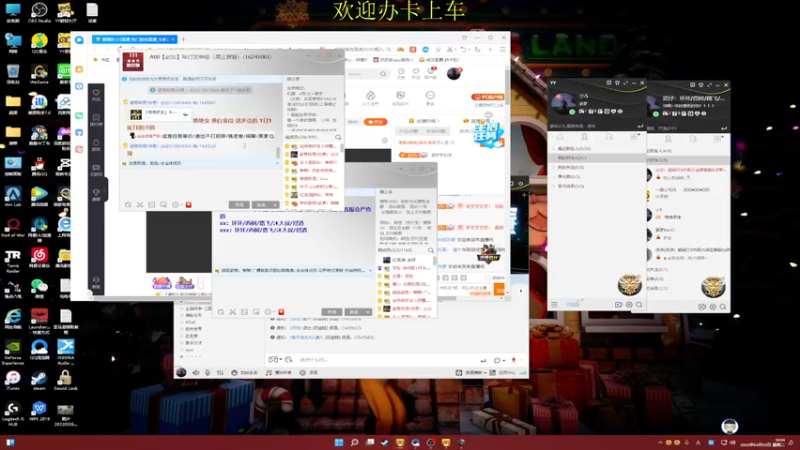Click scissors icon in lower YY chat window
The width and height of the screenshot is (800, 450).
point(233,312)
